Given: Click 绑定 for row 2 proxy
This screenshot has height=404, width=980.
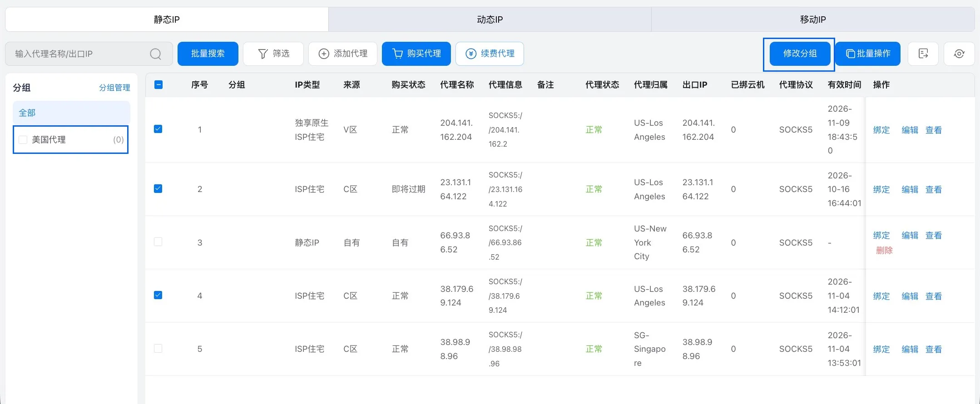Looking at the screenshot, I should [881, 189].
